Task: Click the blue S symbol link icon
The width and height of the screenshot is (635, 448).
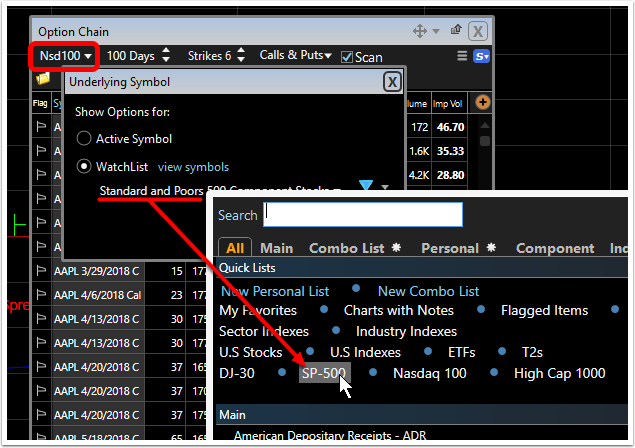Action: [481, 56]
